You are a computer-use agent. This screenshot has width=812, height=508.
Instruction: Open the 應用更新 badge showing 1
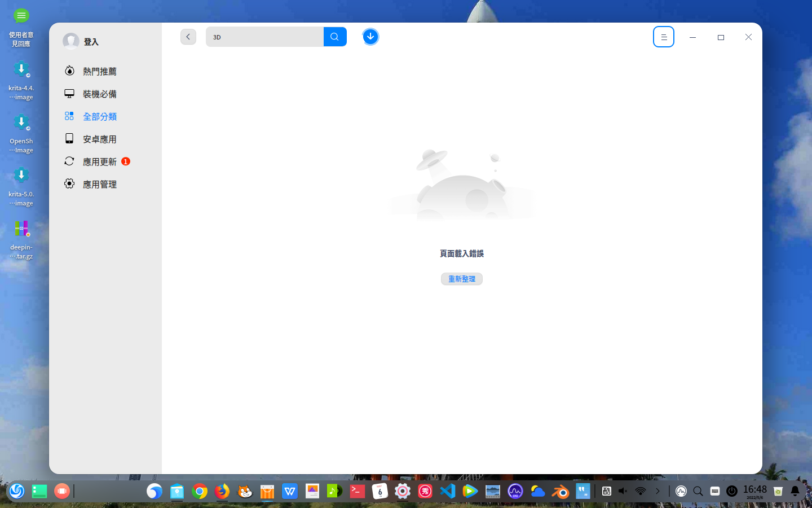(x=125, y=161)
